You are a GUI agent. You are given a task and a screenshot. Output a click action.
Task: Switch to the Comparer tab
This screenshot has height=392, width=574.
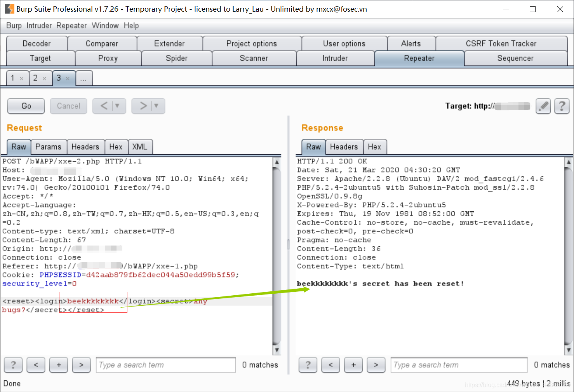pyautogui.click(x=102, y=44)
